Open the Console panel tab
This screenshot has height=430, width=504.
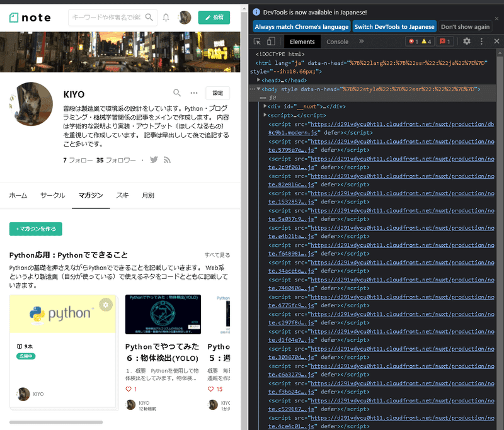(337, 42)
